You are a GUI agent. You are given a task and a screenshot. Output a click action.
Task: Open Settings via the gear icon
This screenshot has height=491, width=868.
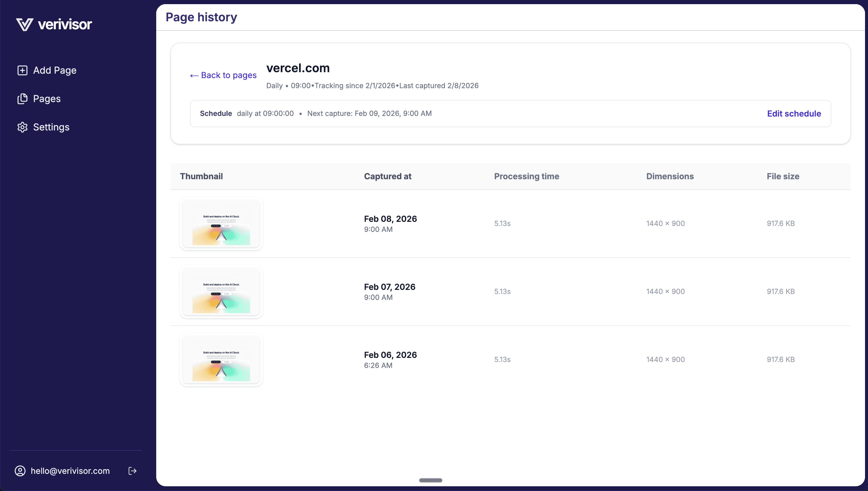[x=22, y=127]
